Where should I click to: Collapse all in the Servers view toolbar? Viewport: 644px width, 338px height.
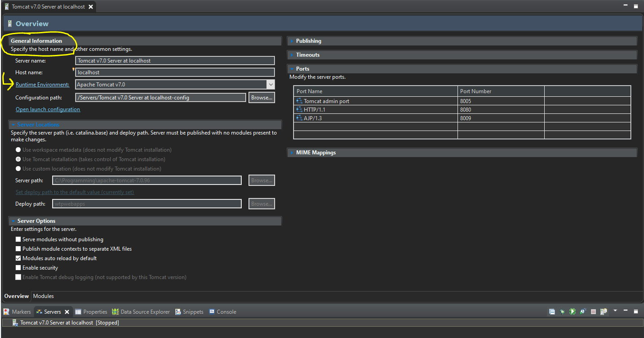coord(551,311)
